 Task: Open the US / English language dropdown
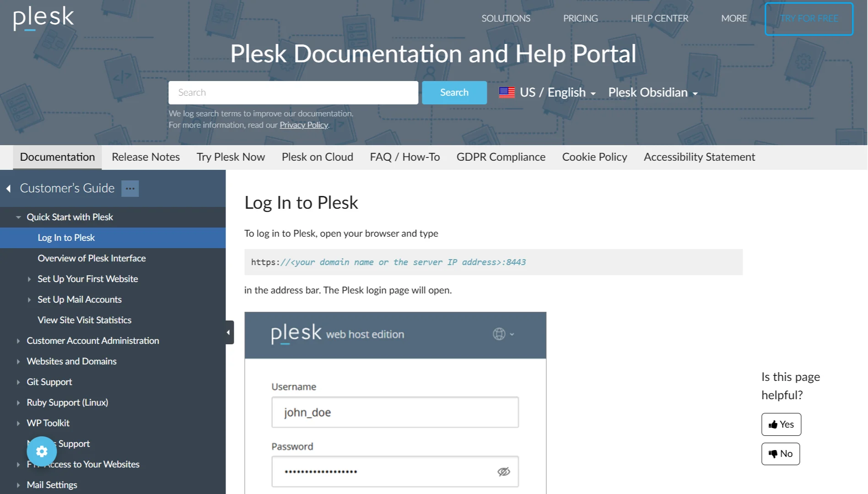pos(548,92)
